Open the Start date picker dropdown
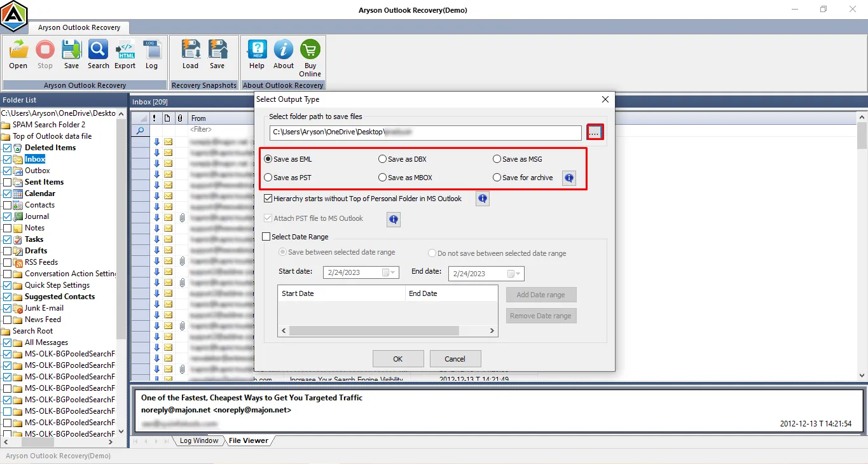This screenshot has height=464, width=868. click(389, 272)
